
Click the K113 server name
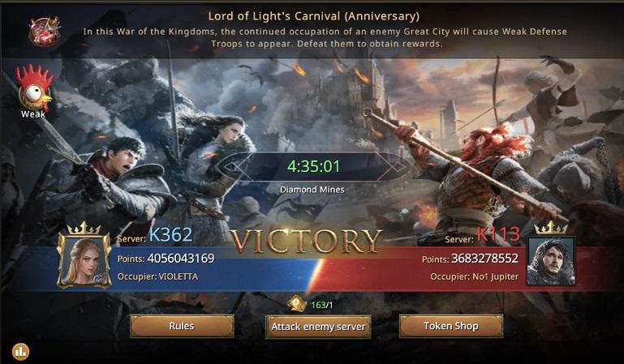coord(498,234)
